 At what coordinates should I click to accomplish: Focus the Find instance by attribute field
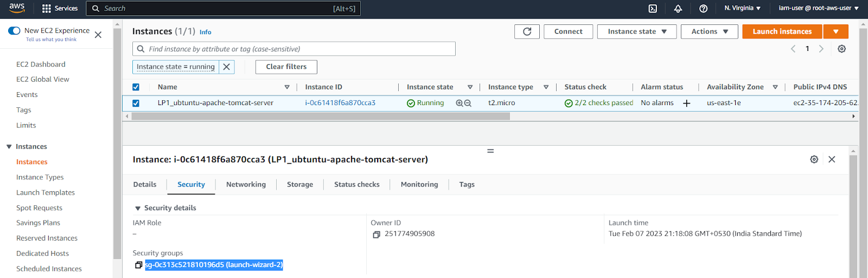pyautogui.click(x=294, y=49)
